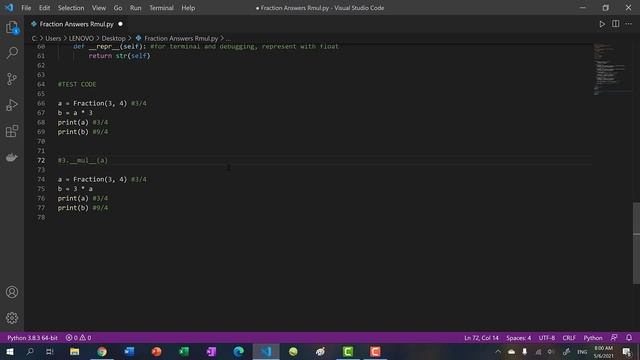Open the Terminal menu

(161, 8)
